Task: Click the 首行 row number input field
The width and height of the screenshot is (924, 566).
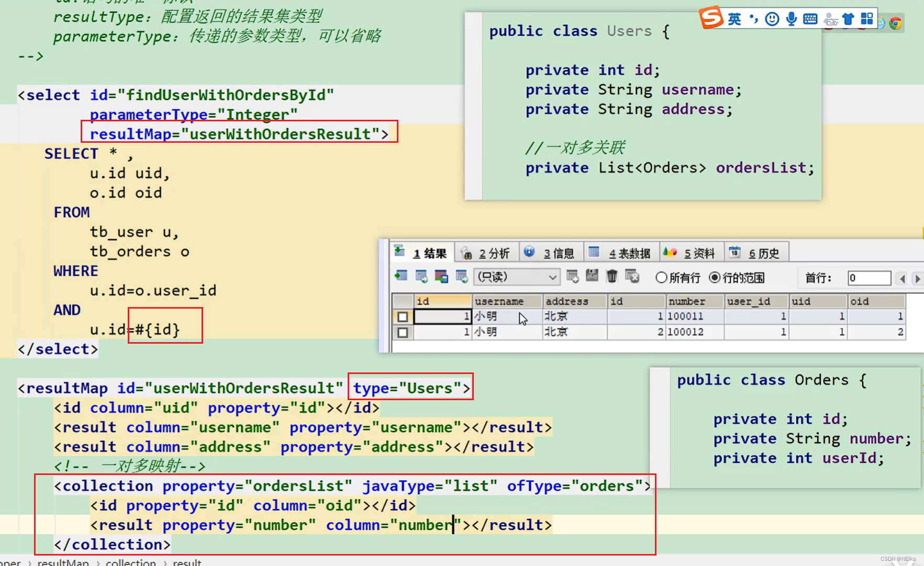Action: click(x=869, y=277)
